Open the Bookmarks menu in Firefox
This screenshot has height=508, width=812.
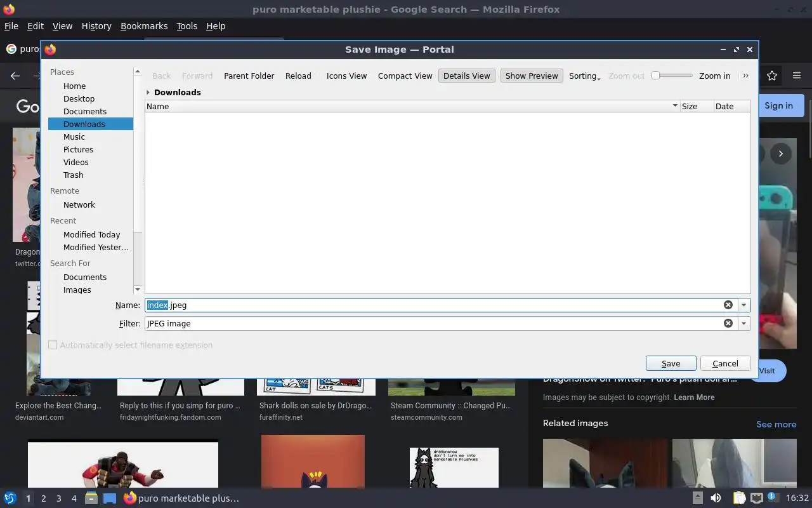coord(144,26)
